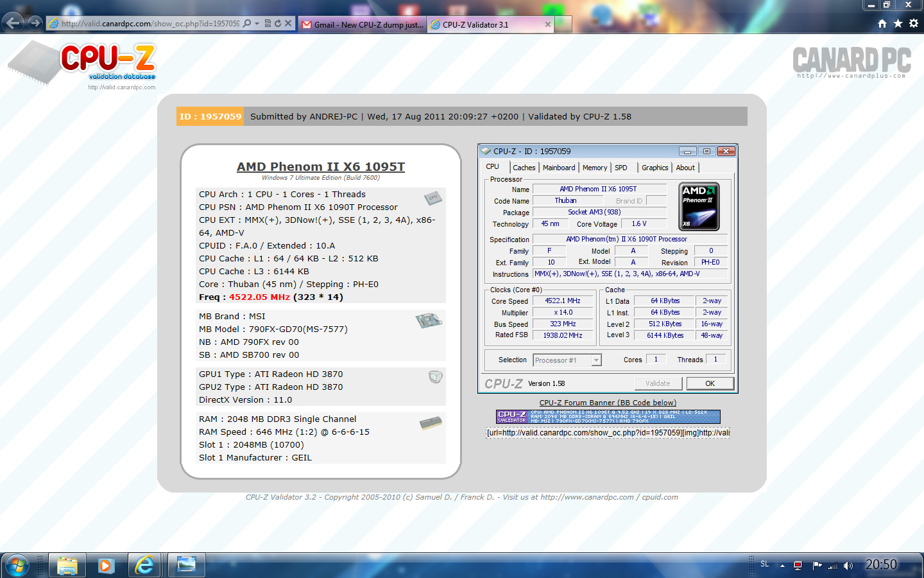924x578 pixels.
Task: Click the CPU-Z Forum Banner (BB Code below) link
Action: click(608, 403)
